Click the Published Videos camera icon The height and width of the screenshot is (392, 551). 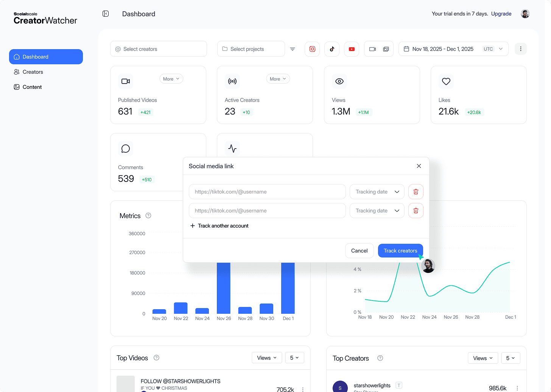[126, 81]
